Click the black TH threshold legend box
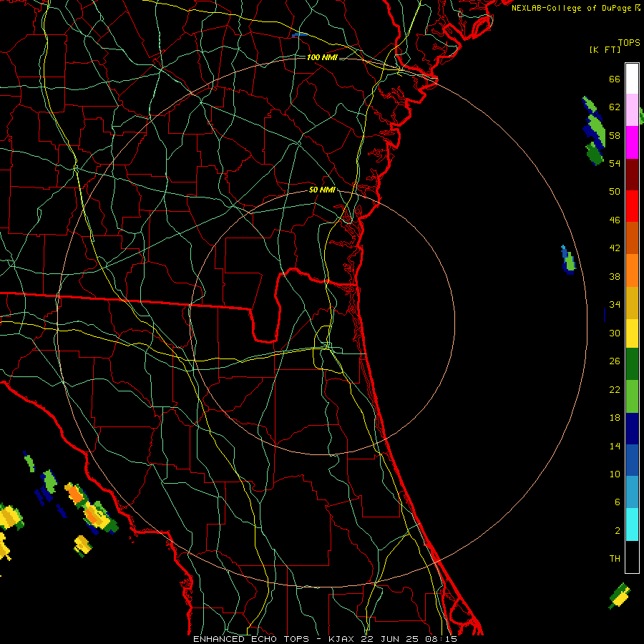The width and height of the screenshot is (644, 644). coord(632,557)
